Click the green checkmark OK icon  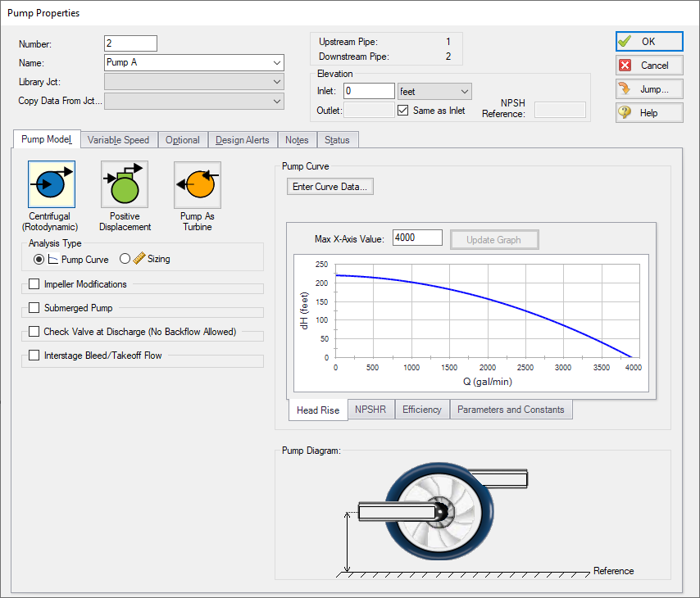click(x=625, y=42)
